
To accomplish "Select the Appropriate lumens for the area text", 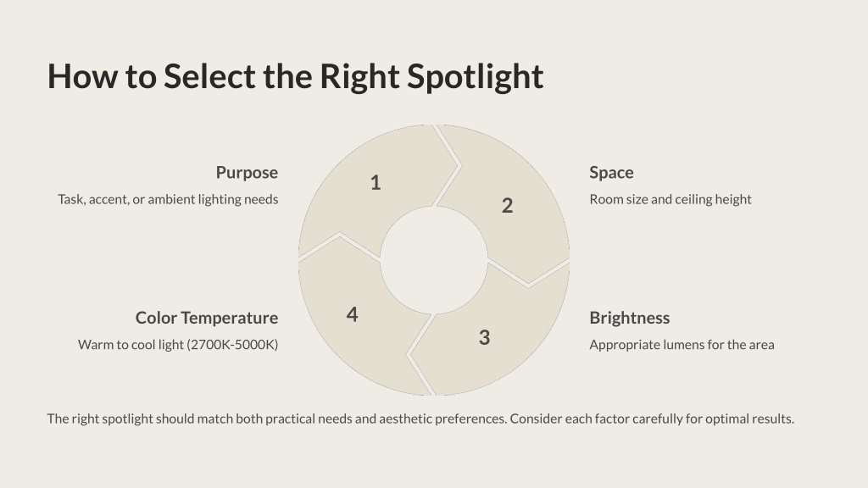I will [682, 345].
